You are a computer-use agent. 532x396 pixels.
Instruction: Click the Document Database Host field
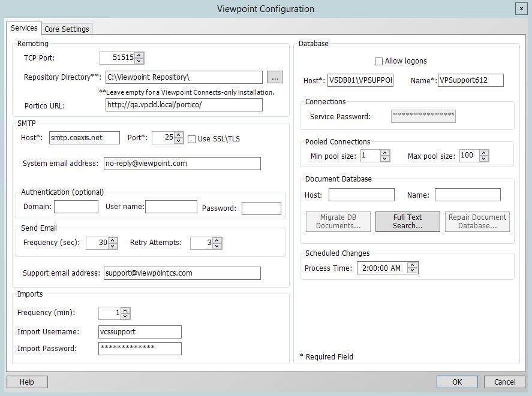(361, 195)
